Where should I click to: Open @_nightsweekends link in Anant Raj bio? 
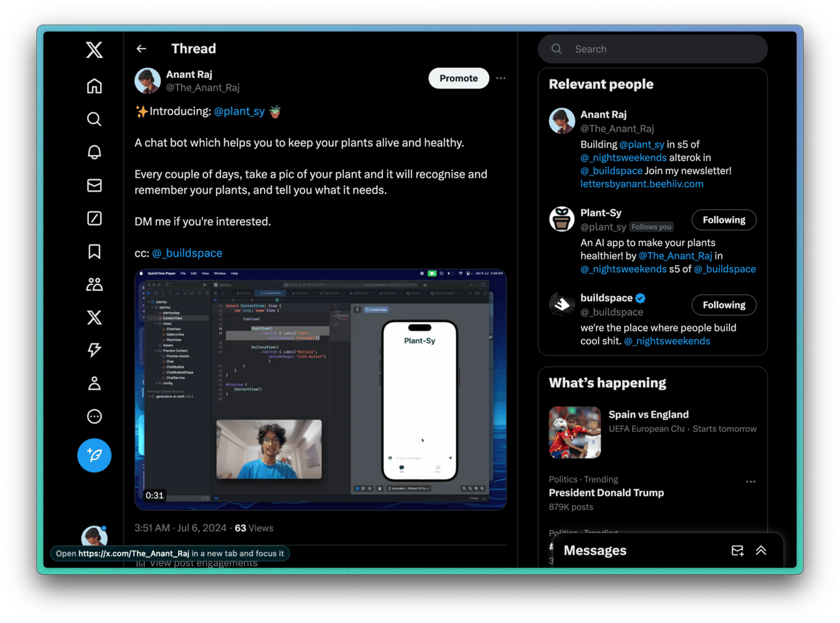623,157
